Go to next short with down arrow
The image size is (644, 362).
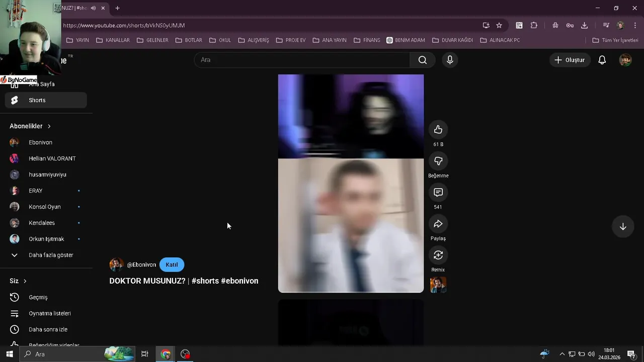click(623, 227)
